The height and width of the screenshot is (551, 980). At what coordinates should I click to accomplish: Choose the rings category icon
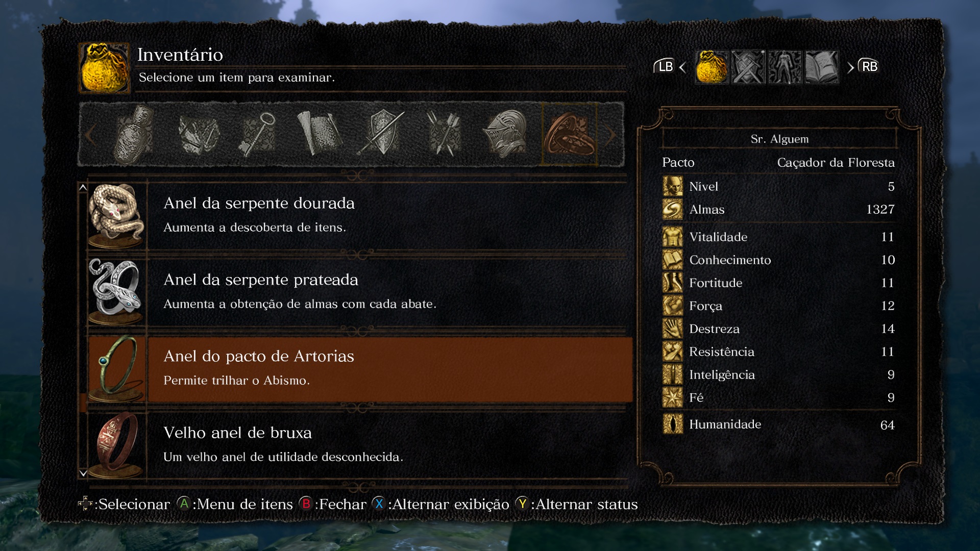(569, 135)
